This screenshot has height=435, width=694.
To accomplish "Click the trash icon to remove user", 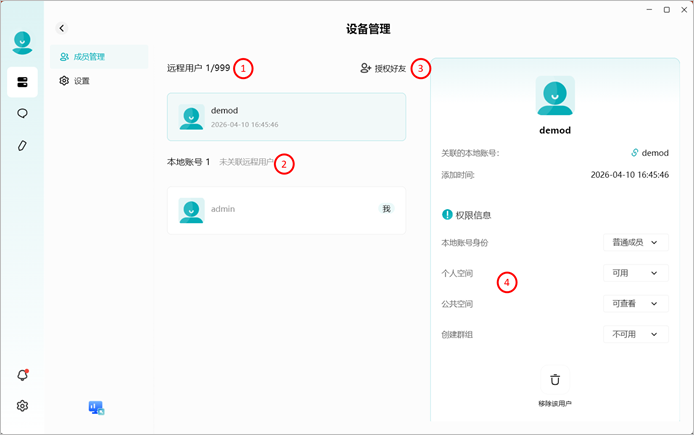I will 555,380.
